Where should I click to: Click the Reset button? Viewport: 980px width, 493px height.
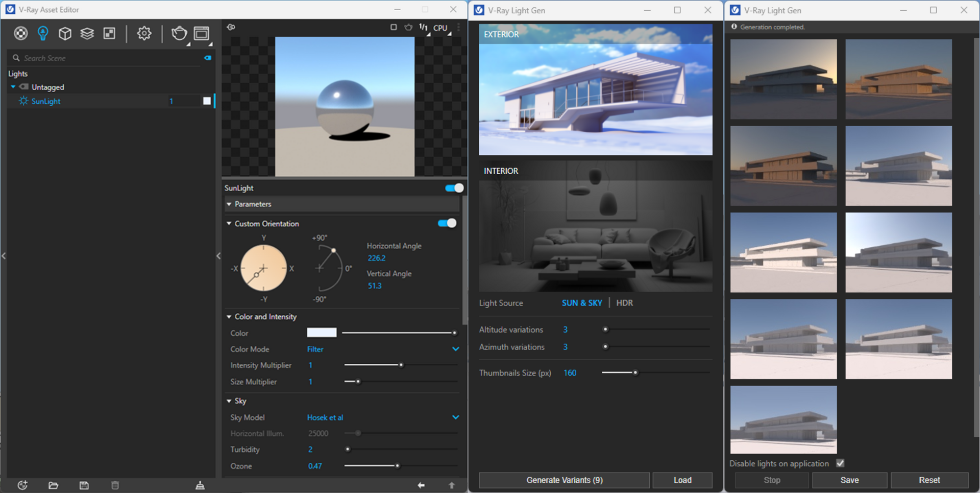929,480
